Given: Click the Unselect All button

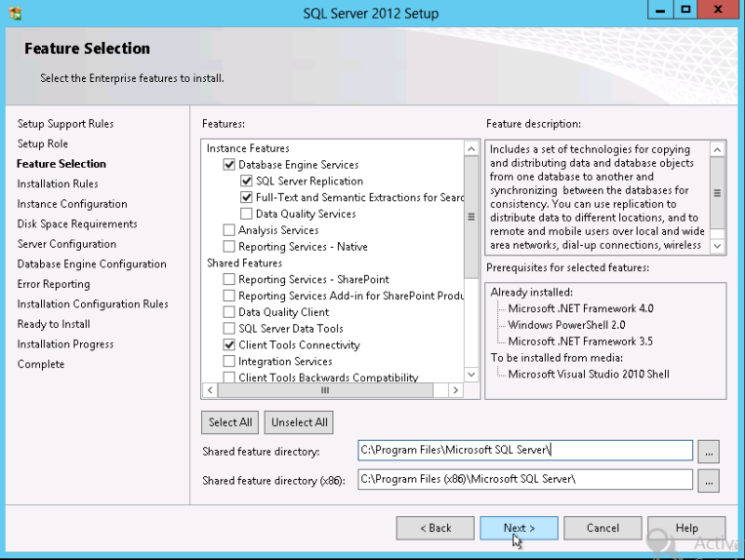Looking at the screenshot, I should coord(299,422).
